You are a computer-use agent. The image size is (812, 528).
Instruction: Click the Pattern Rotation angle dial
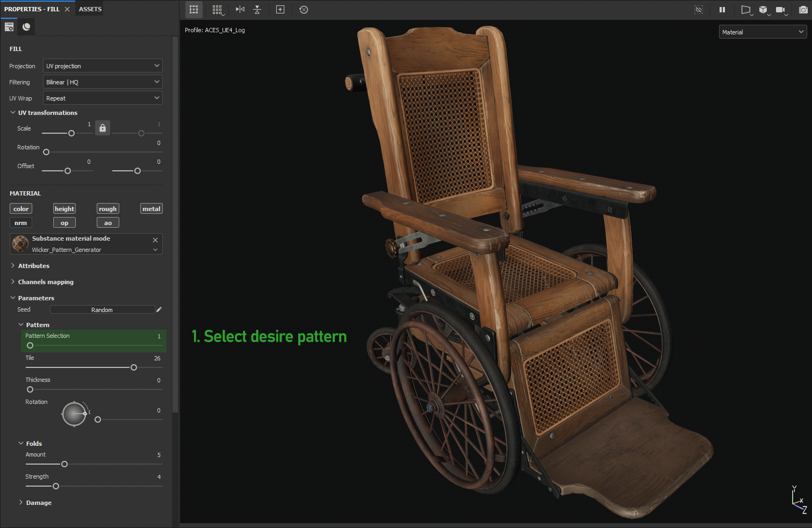74,414
